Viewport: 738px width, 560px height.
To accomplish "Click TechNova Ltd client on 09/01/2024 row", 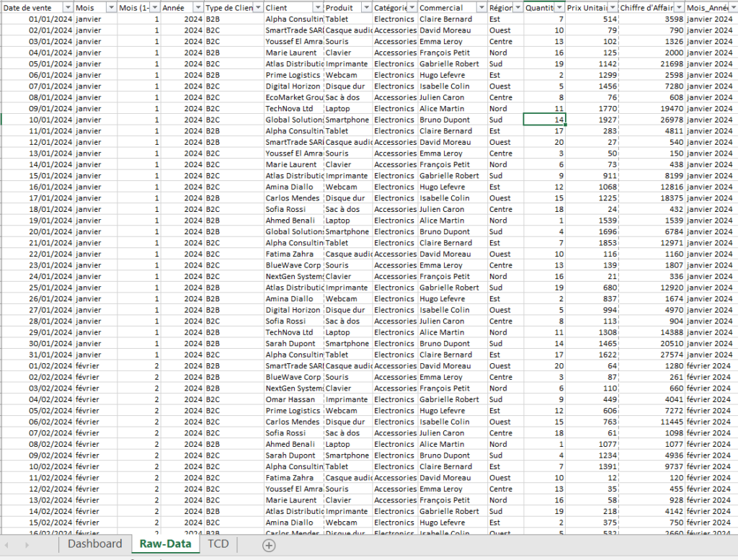I will click(x=294, y=109).
